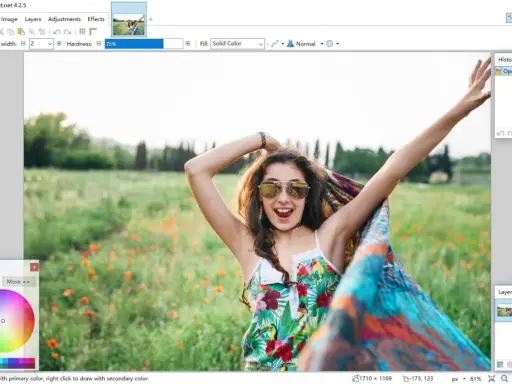Toggle the rulers icon
Screen dimensions: 512x384
coord(93,32)
